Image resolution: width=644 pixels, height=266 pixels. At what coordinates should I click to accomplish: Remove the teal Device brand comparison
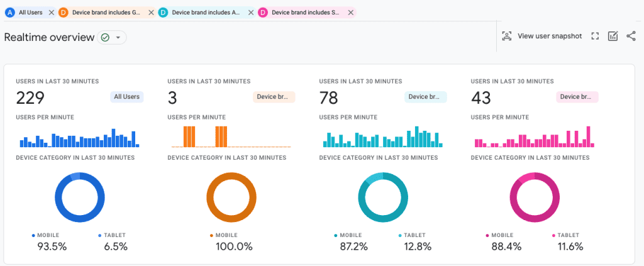251,13
